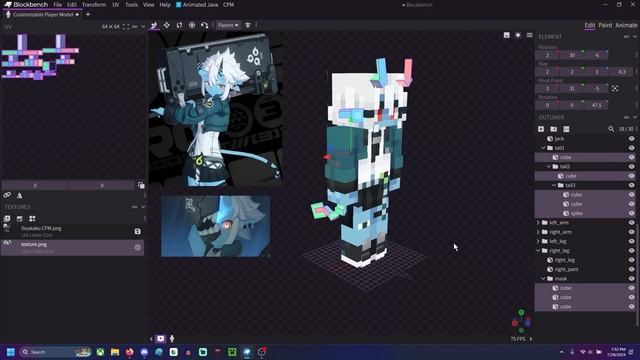Toggle visibility of the right_leg group
Screen dimensions: 640x360
pos(631,251)
